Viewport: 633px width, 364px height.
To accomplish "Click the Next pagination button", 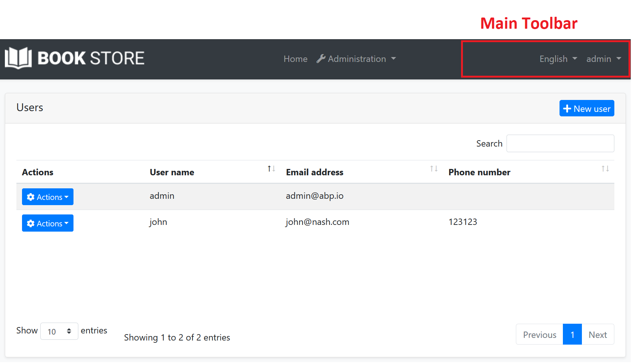I will click(598, 334).
